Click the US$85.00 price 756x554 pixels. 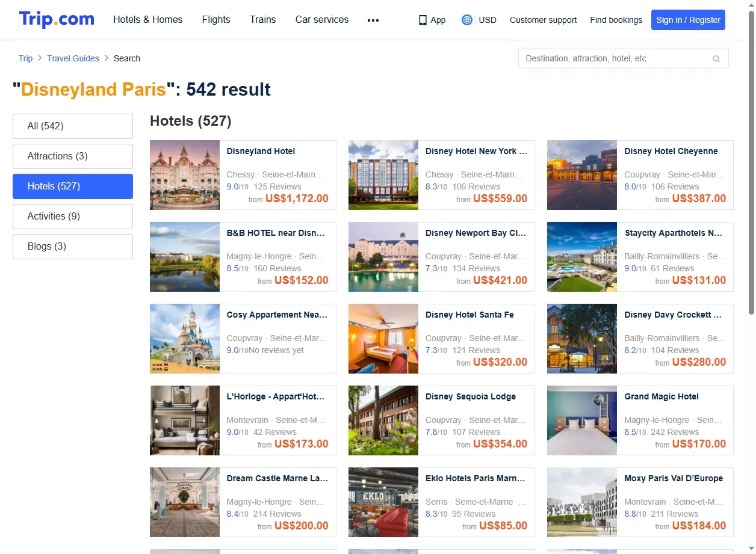(503, 526)
